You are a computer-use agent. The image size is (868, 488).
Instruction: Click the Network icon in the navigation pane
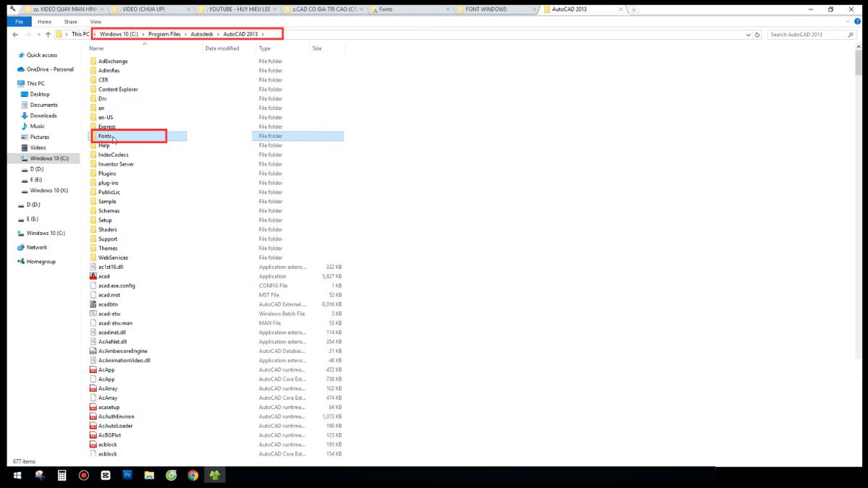point(21,247)
